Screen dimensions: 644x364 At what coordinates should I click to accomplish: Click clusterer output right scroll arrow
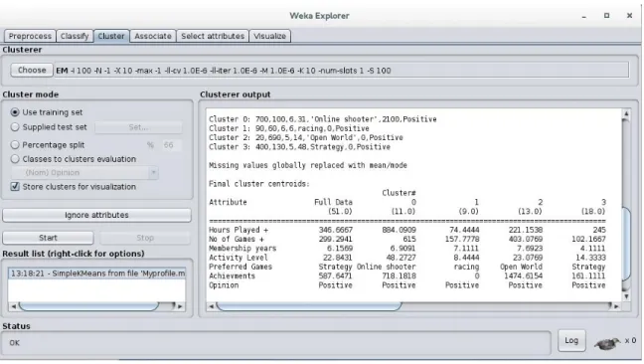(x=616, y=306)
